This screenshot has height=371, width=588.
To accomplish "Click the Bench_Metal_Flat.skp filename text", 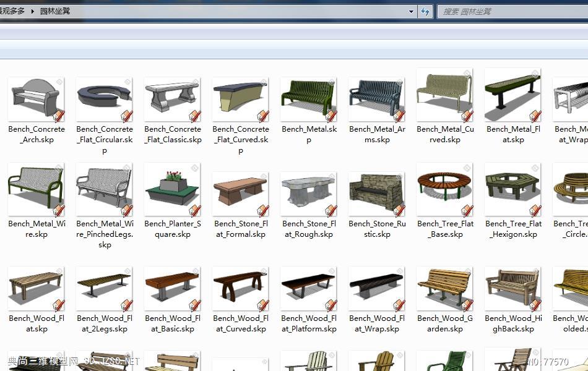I will [513, 134].
